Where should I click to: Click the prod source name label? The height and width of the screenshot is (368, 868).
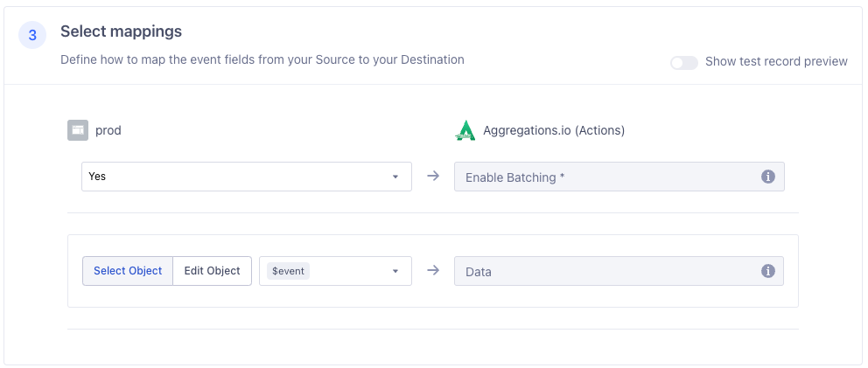tap(108, 130)
